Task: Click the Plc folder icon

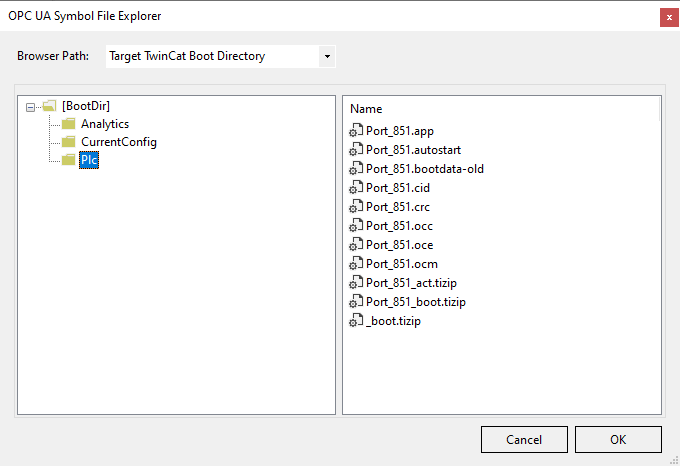Action: tap(68, 160)
